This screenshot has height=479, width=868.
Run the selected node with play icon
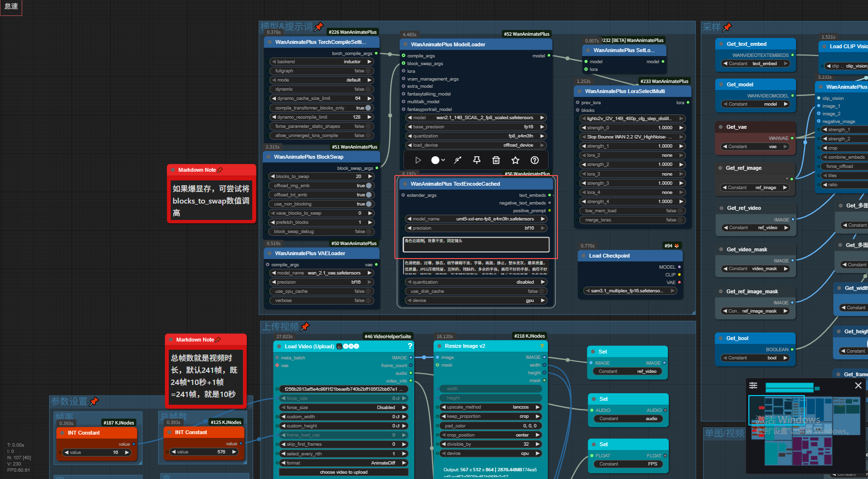pos(418,160)
